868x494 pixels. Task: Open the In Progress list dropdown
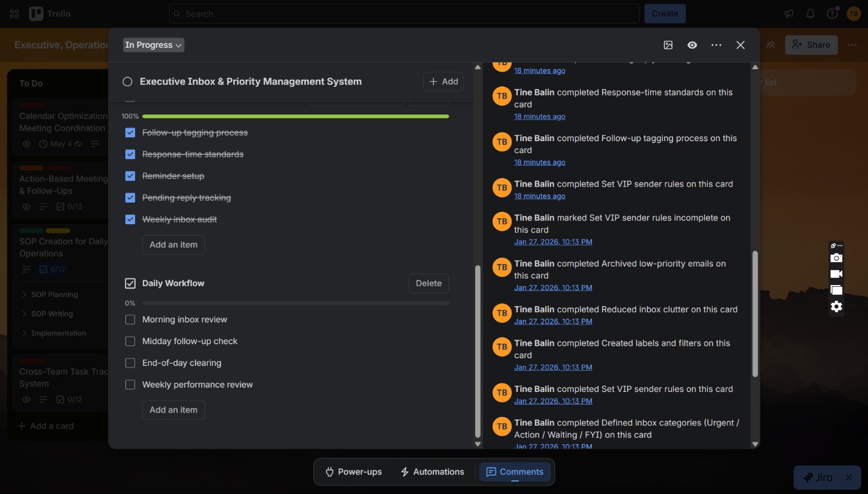(154, 45)
